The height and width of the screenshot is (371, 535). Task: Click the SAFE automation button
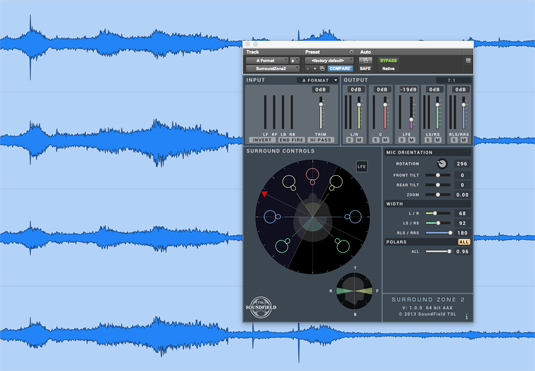coord(365,69)
